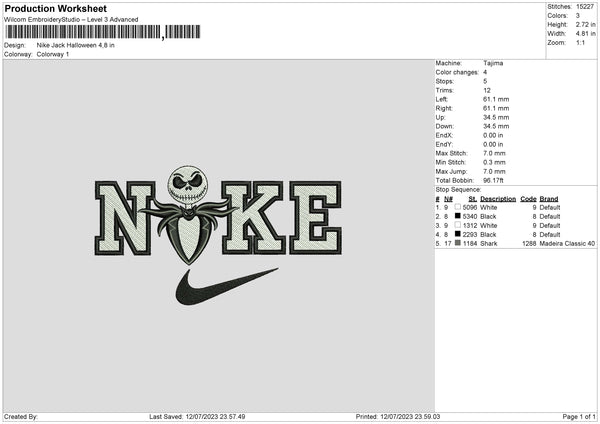Click the 'Colorway 1' value
This screenshot has height=424, width=600.
pos(53,54)
